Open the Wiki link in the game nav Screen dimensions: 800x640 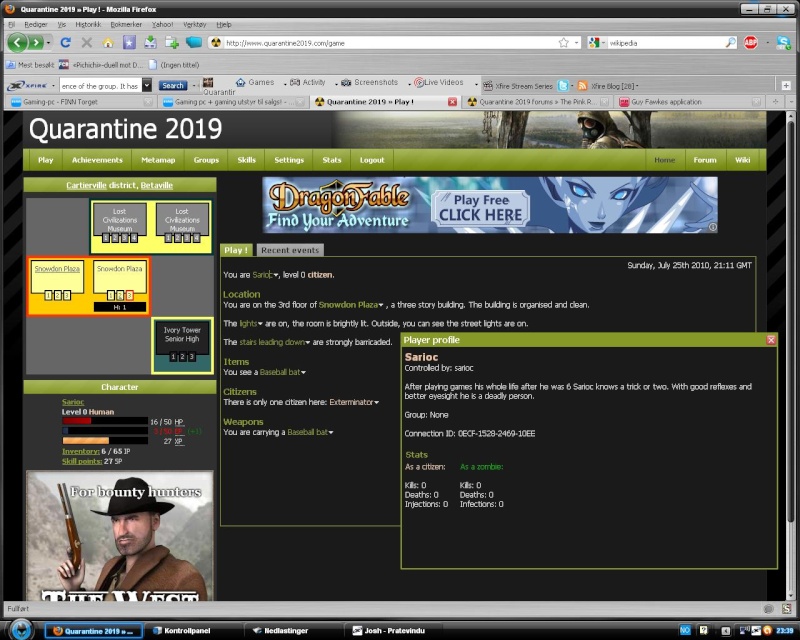742,160
